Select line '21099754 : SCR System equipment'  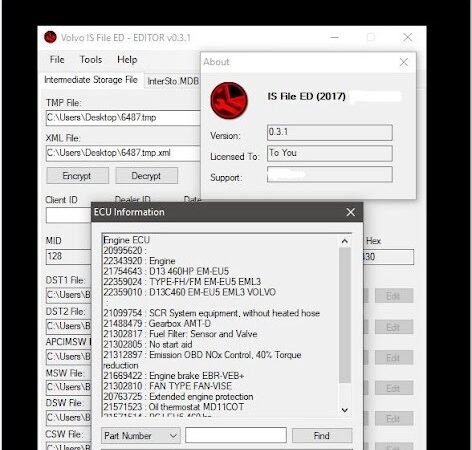click(211, 313)
